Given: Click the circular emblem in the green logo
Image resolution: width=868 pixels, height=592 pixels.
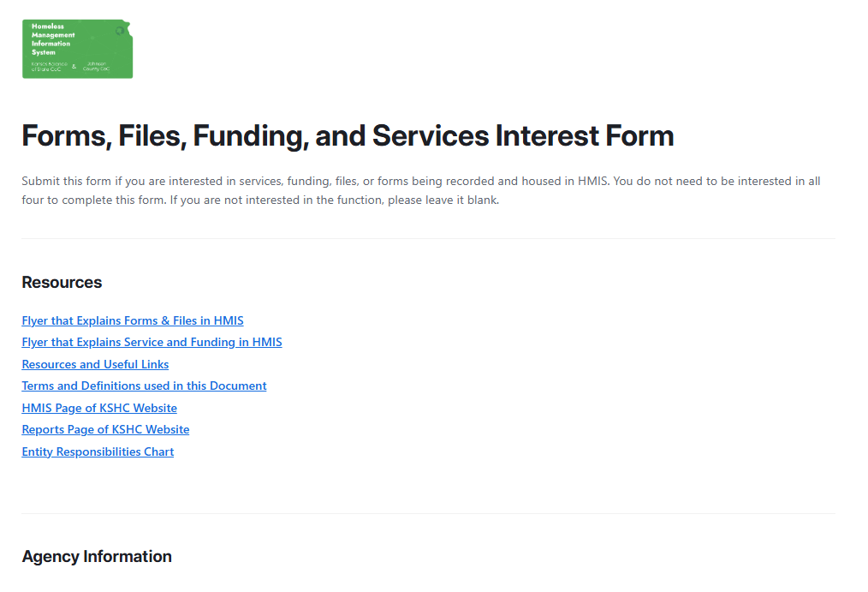Looking at the screenshot, I should 121,31.
